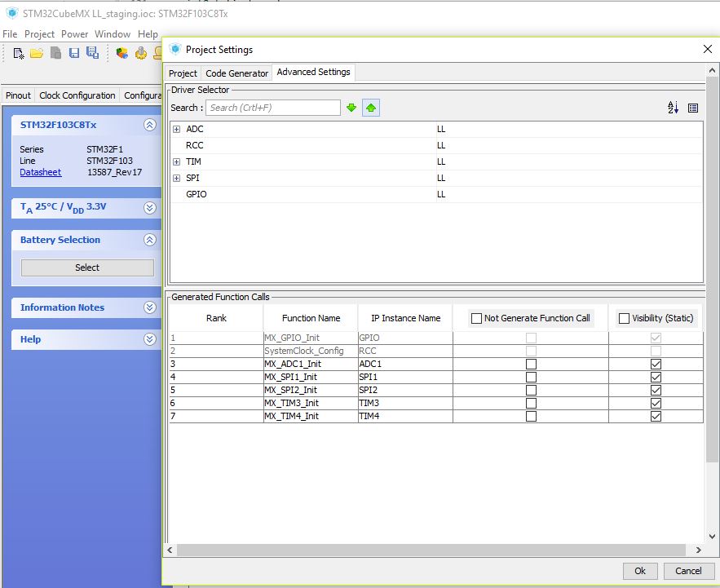This screenshot has height=588, width=720.
Task: Select the RCC driver row
Action: 436,146
